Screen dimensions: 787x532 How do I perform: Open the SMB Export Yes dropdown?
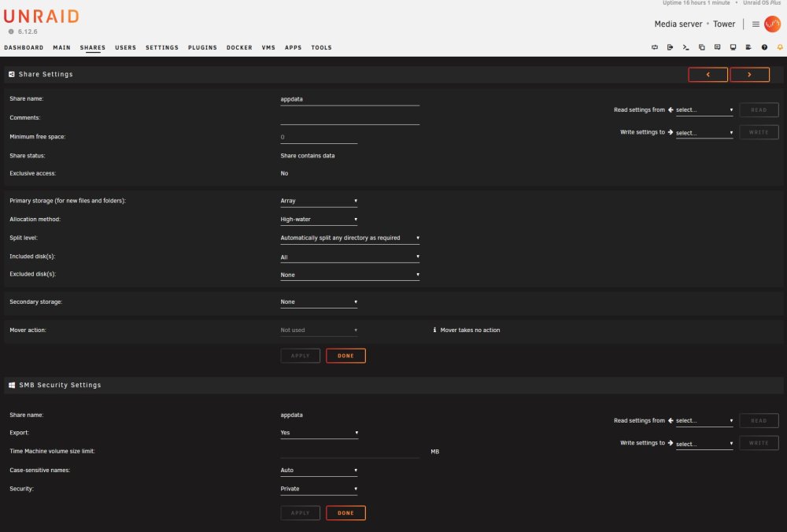[x=320, y=433]
